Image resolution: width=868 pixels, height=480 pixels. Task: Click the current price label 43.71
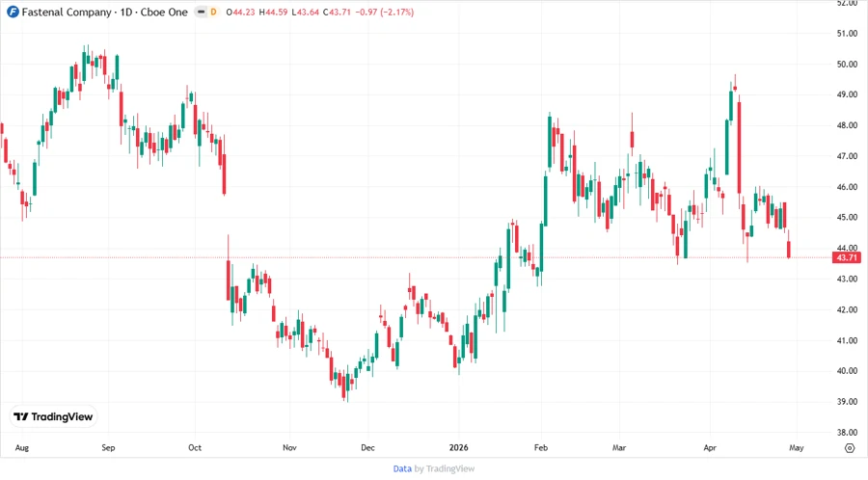tap(847, 257)
